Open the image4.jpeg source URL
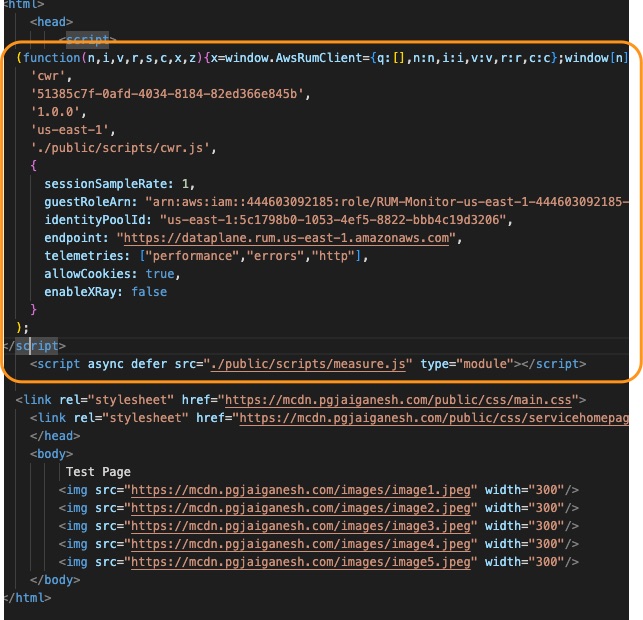Image resolution: width=643 pixels, height=620 pixels. point(301,544)
